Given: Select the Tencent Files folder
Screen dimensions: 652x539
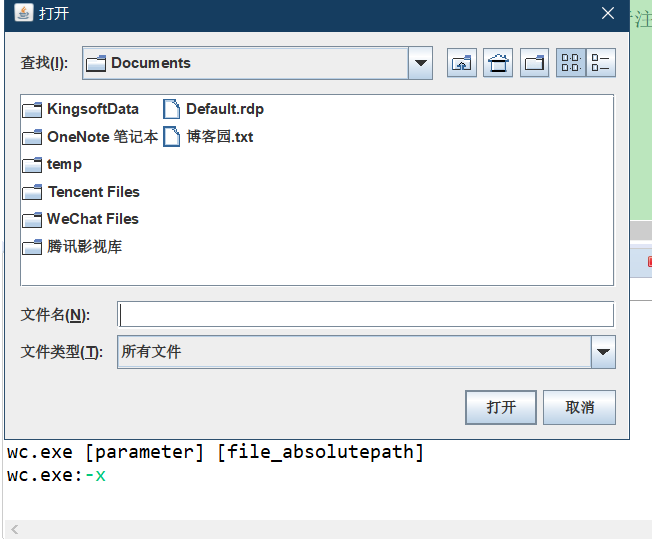Looking at the screenshot, I should pyautogui.click(x=93, y=192).
